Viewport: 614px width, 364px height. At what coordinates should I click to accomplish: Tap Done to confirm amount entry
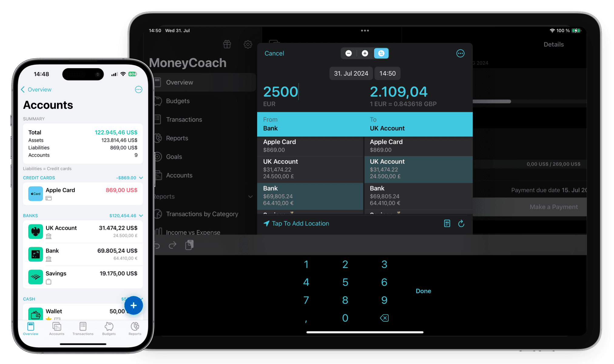[x=424, y=291]
